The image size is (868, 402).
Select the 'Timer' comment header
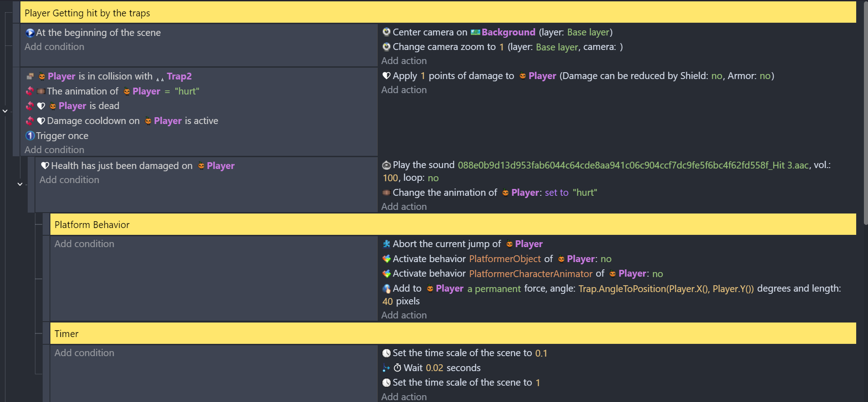(x=453, y=333)
